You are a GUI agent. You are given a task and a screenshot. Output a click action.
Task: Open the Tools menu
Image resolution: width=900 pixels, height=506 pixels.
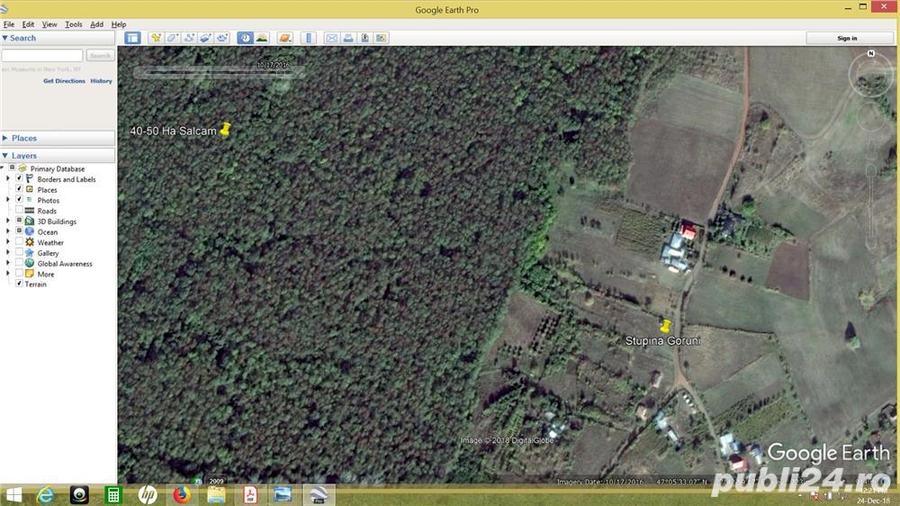pyautogui.click(x=73, y=24)
